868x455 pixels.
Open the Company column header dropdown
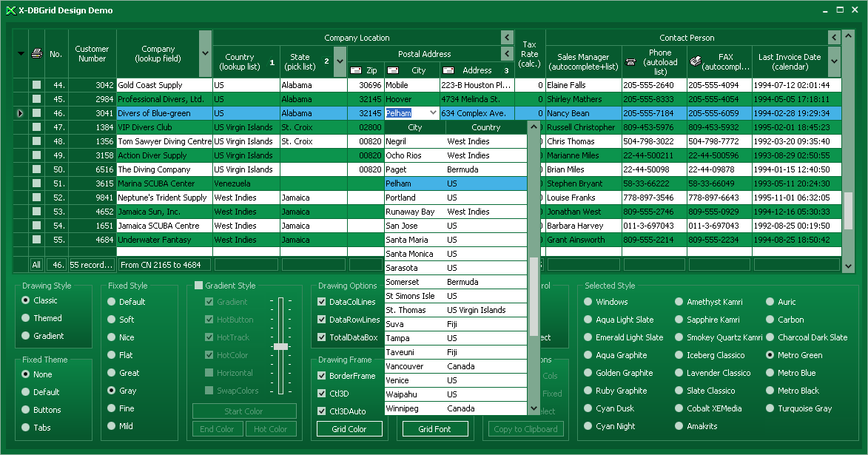tap(205, 54)
